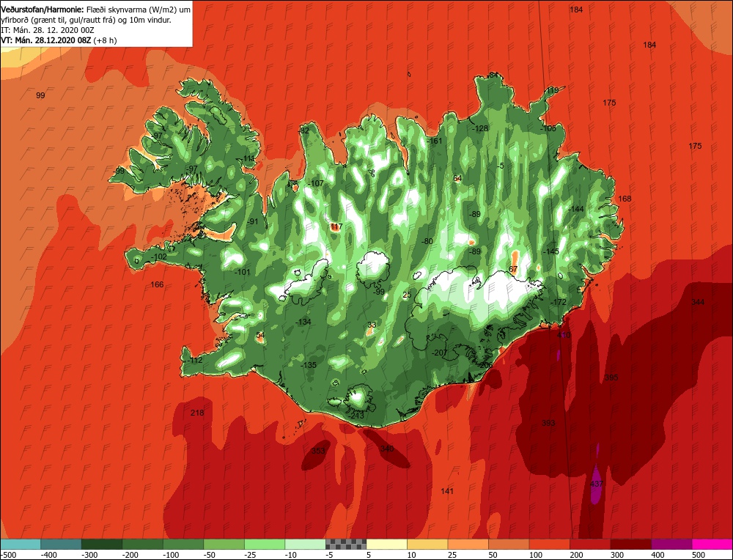The image size is (733, 560).
Task: Click the 437 value in the purple patch
Action: point(597,484)
